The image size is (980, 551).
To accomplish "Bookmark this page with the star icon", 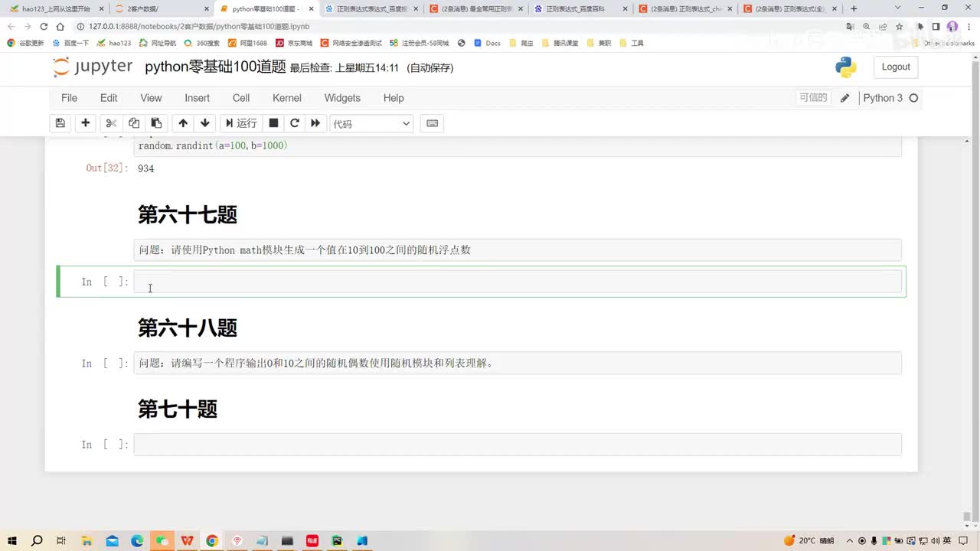I will click(899, 26).
